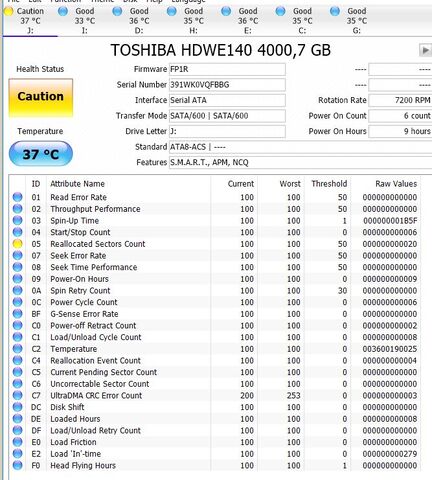Click the status orb for Spin-Up Time
Screen dimensions: 432x480
click(17, 220)
